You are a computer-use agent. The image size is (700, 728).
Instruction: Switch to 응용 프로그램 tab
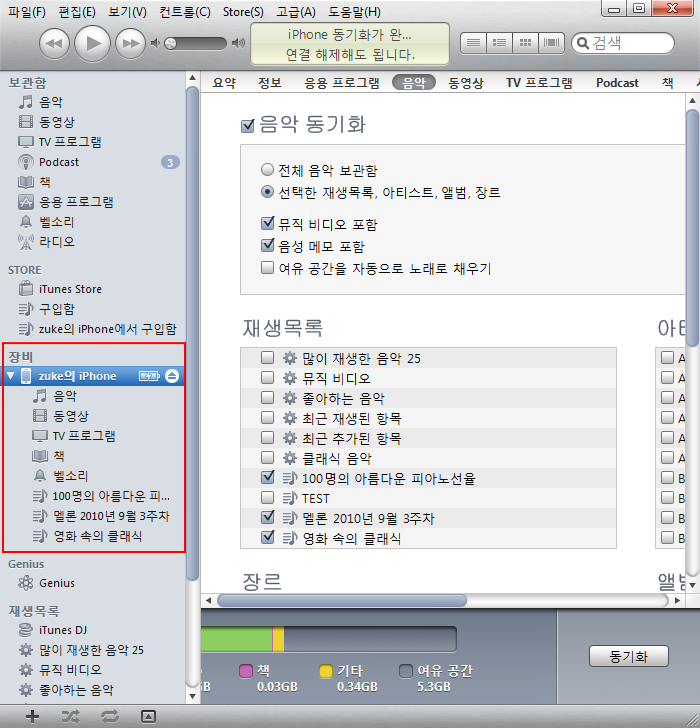[342, 83]
